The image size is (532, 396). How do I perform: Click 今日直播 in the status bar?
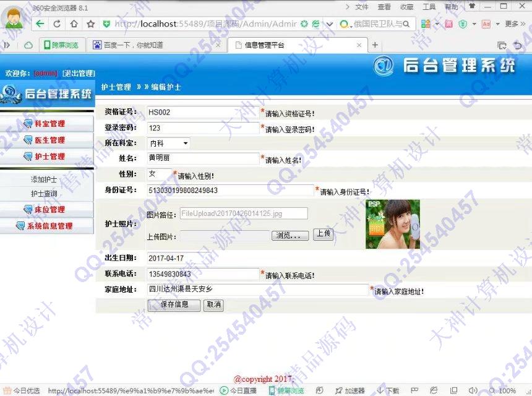pos(239,390)
